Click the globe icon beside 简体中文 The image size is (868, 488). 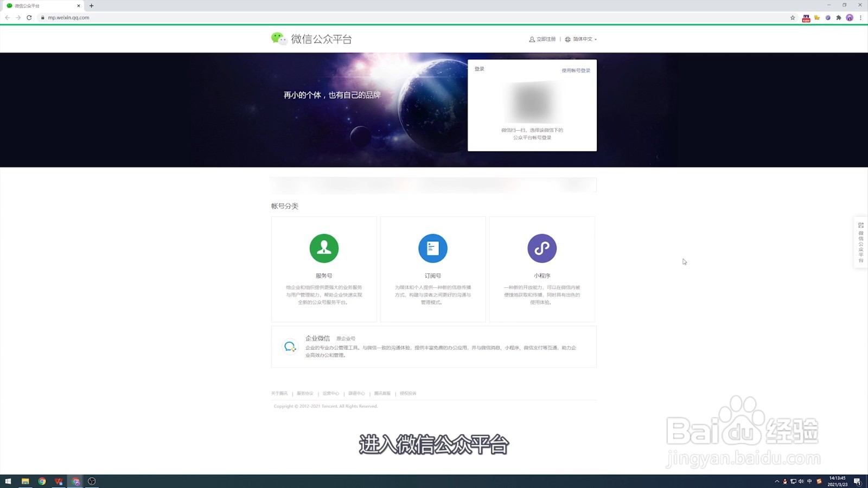567,39
